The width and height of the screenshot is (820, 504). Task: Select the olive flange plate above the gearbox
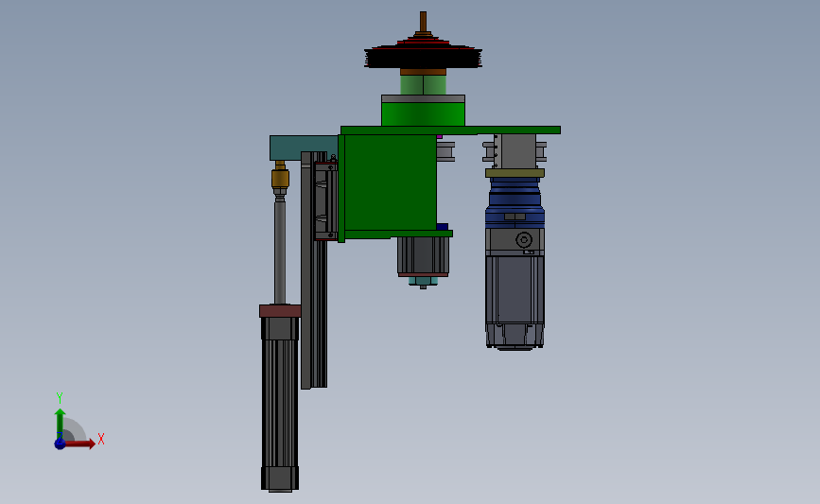pyautogui.click(x=515, y=173)
